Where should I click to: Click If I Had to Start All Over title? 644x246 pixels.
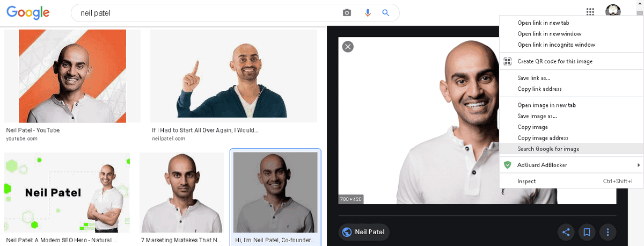pyautogui.click(x=205, y=130)
